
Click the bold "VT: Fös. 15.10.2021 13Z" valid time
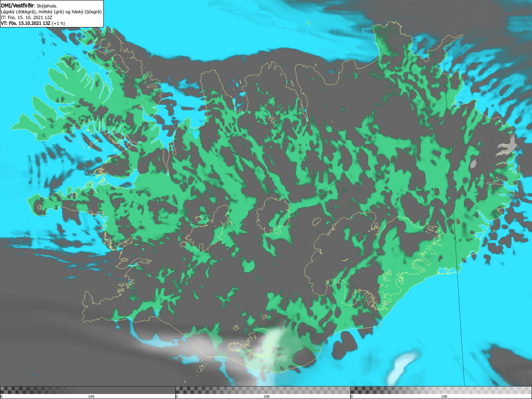pyautogui.click(x=25, y=23)
